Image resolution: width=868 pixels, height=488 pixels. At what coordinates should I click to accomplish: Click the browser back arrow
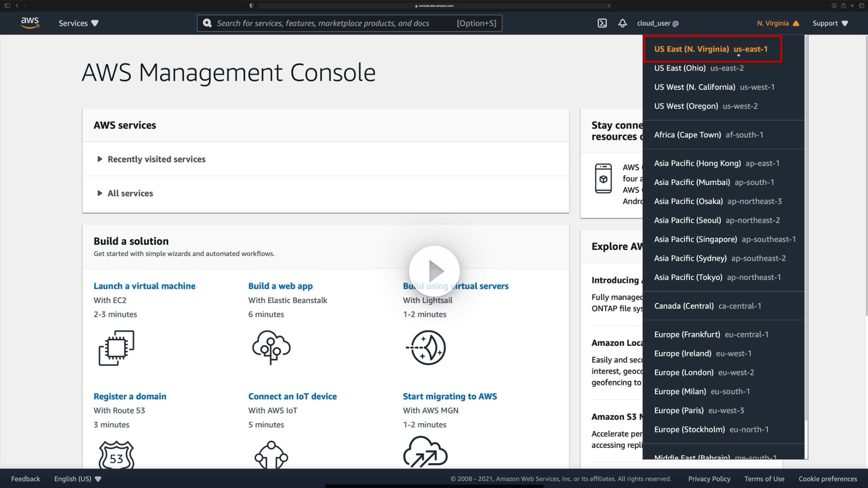click(17, 5)
